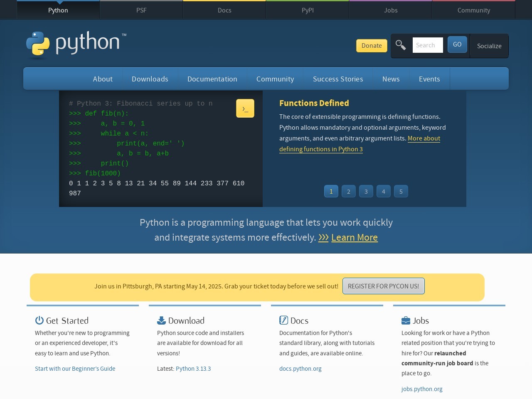Click the Functions Defined heading

point(314,103)
